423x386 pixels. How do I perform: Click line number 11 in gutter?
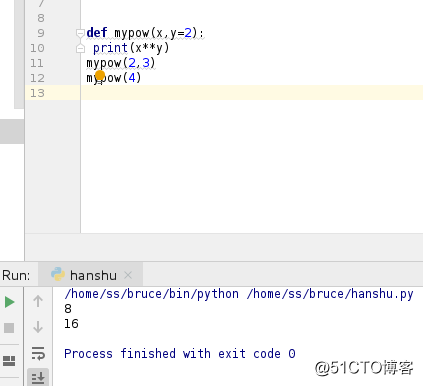[37, 63]
